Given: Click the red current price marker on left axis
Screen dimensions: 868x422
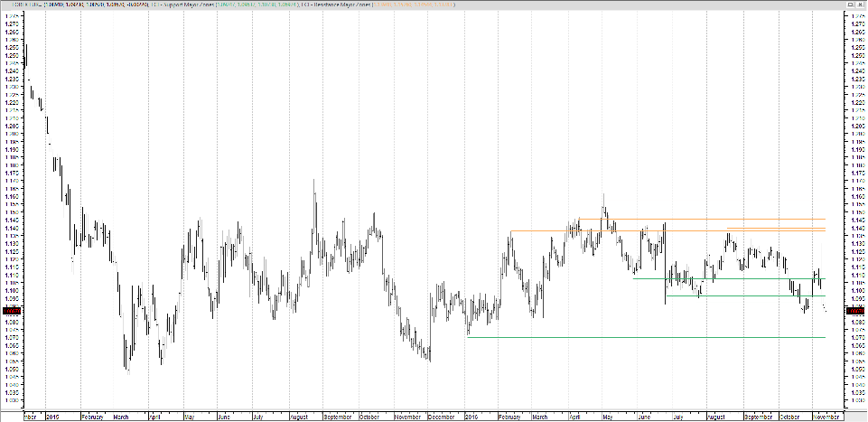Looking at the screenshot, I should coord(11,309).
